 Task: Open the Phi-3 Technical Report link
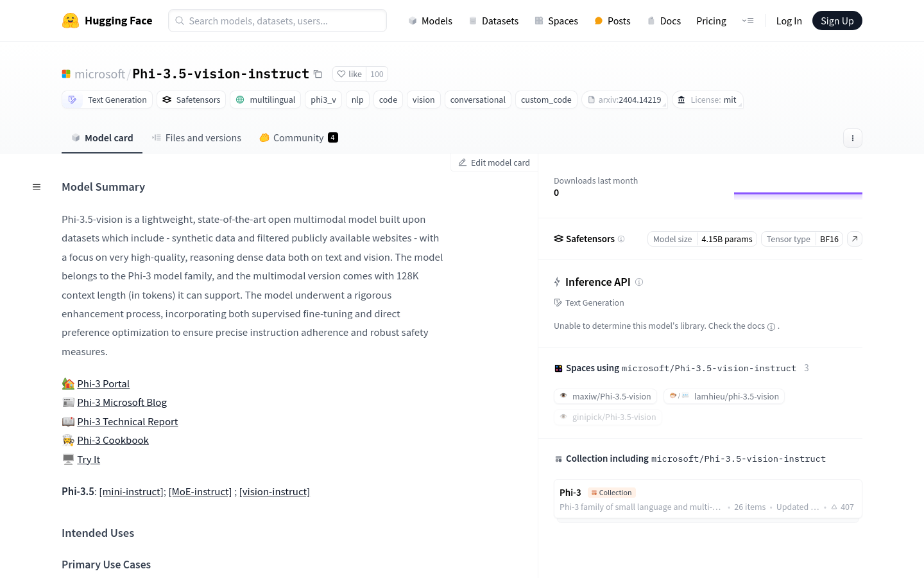128,421
